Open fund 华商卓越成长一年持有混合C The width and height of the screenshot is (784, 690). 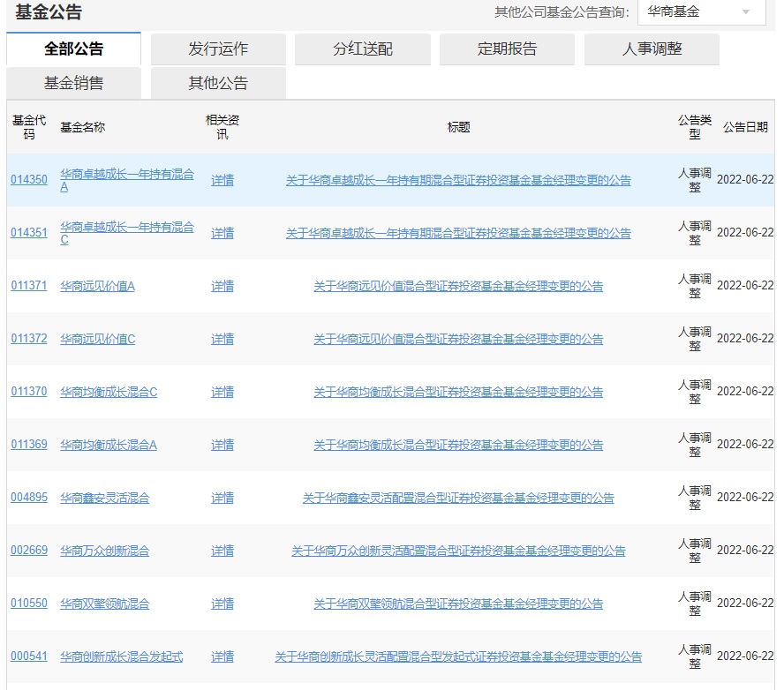(x=127, y=233)
